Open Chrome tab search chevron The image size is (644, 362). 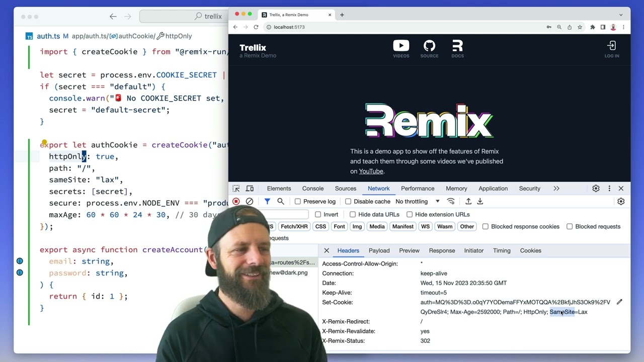pos(621,15)
